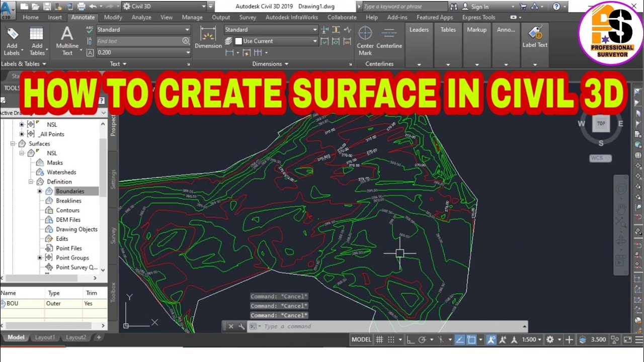The width and height of the screenshot is (644, 362).
Task: Toggle the MODEL space button in status bar
Action: (x=361, y=339)
